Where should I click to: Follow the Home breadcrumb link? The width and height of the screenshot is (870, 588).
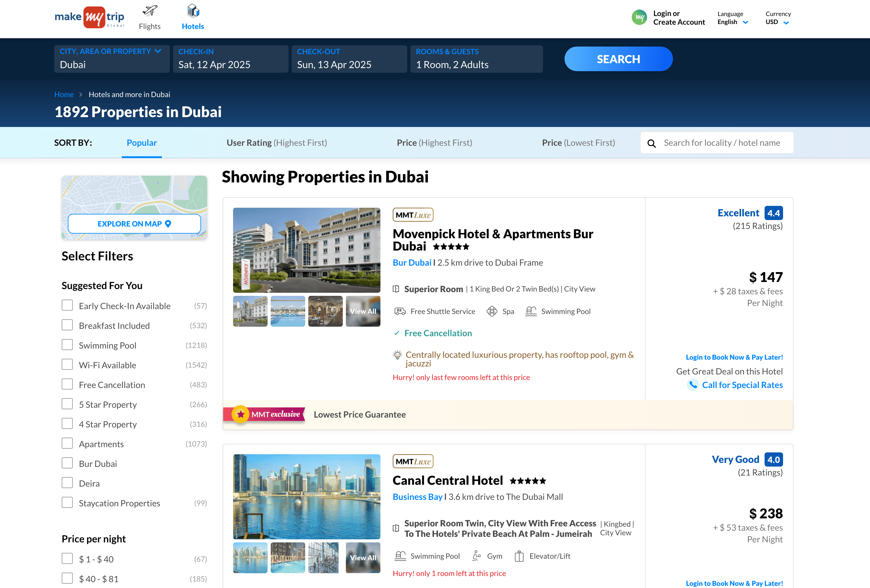click(64, 94)
